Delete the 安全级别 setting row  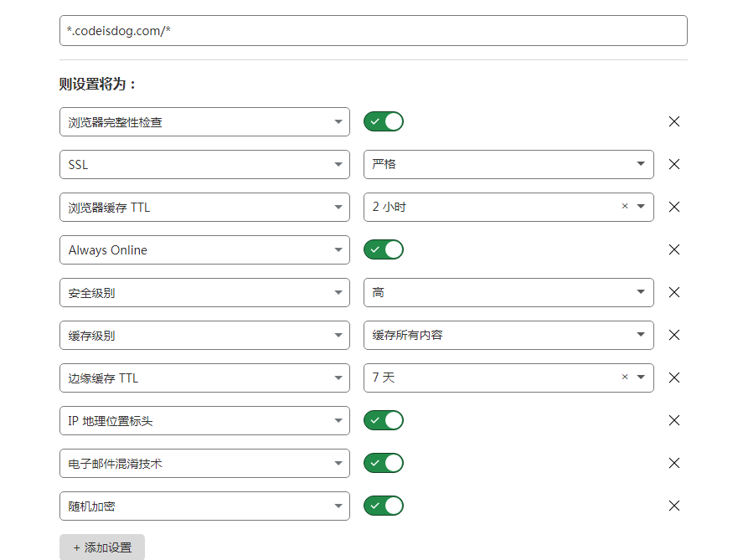(x=673, y=292)
